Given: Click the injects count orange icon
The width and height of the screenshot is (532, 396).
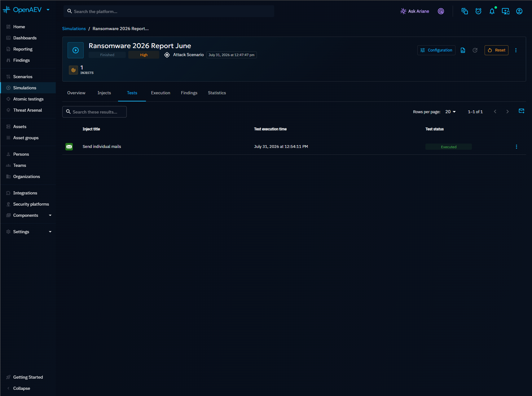Looking at the screenshot, I should point(73,70).
